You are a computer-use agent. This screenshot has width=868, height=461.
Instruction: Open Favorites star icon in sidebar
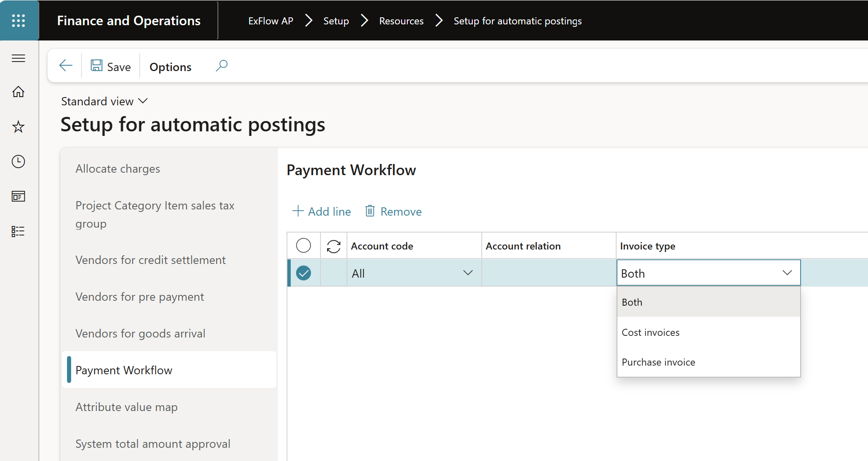coord(19,126)
